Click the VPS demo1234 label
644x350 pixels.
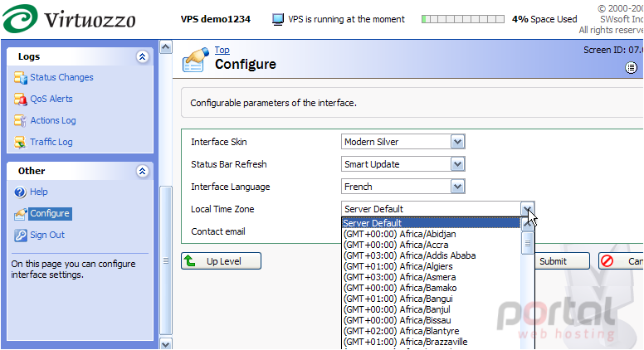point(216,19)
